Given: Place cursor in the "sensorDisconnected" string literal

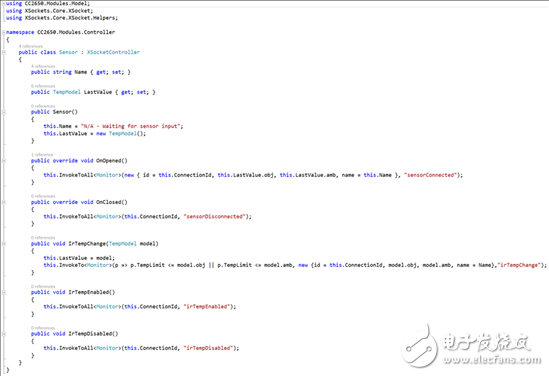Looking at the screenshot, I should pyautogui.click(x=214, y=217).
